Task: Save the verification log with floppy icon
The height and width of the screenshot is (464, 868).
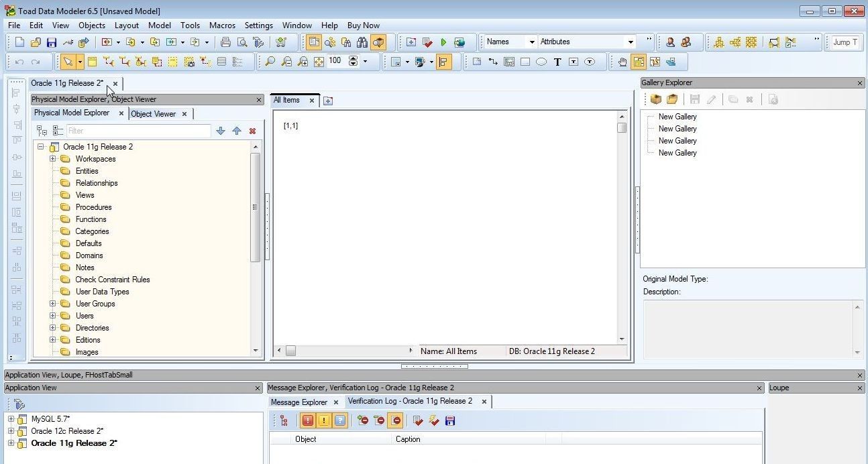Action: pos(450,420)
